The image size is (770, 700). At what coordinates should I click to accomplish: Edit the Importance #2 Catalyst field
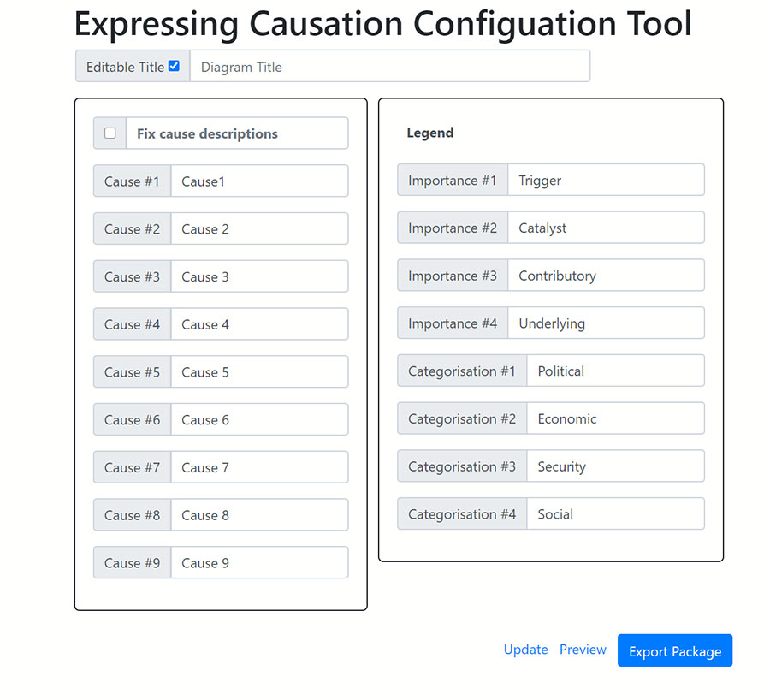click(x=605, y=228)
